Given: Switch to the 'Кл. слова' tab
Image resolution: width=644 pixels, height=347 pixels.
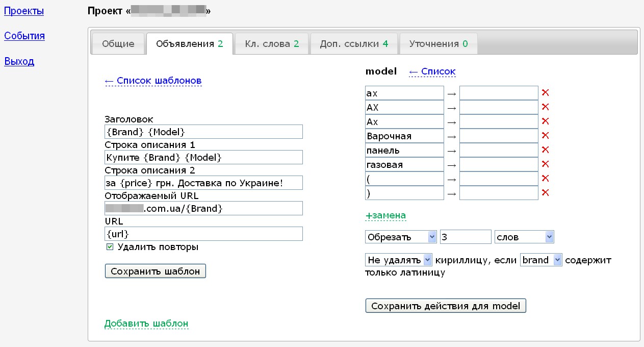Looking at the screenshot, I should coord(271,44).
